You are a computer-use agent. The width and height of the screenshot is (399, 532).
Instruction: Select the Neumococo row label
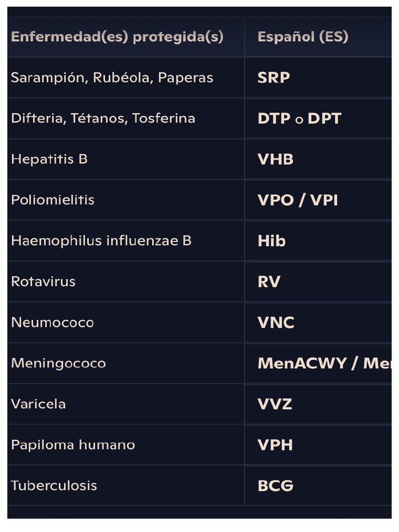click(x=52, y=322)
